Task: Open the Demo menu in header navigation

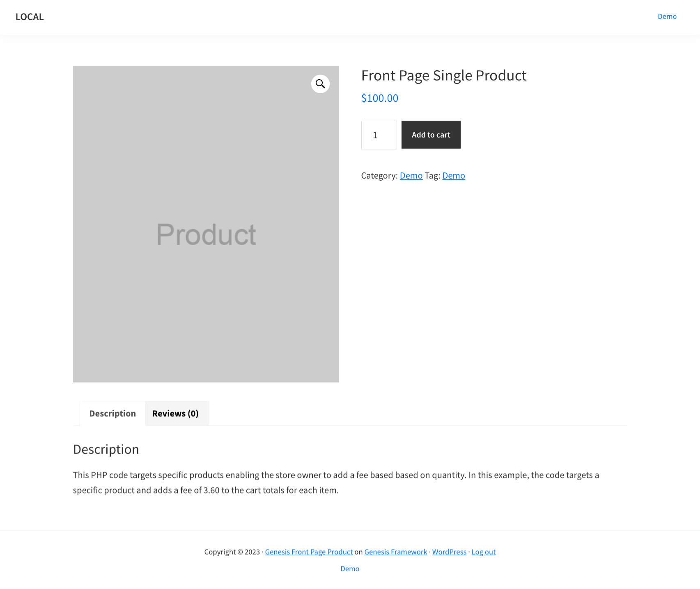Action: point(667,16)
